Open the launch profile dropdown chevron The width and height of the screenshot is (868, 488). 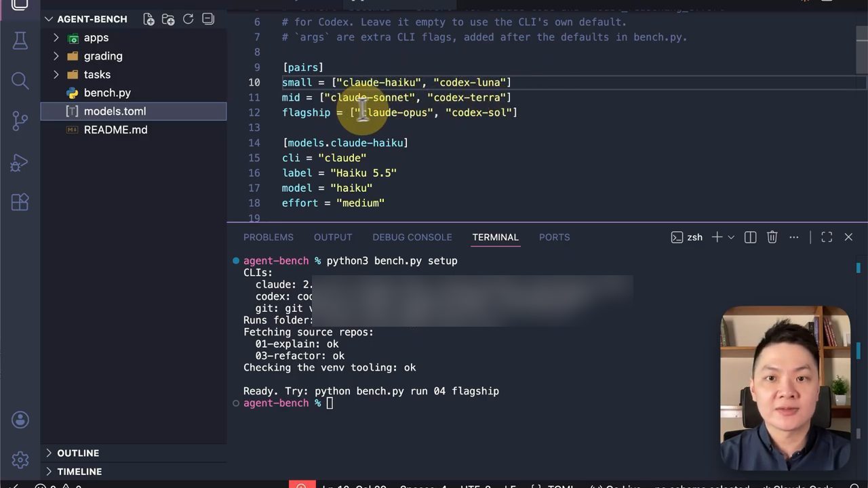tap(731, 237)
